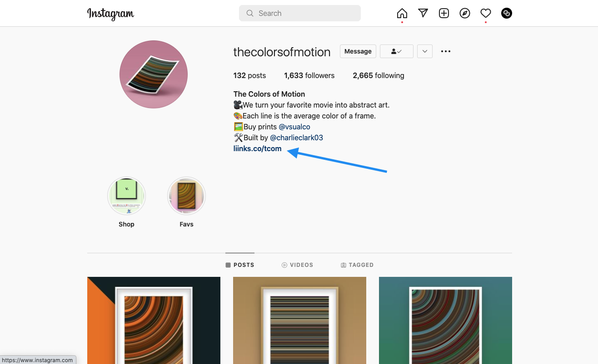Switch to the Tagged tab
The height and width of the screenshot is (364, 598).
[357, 265]
